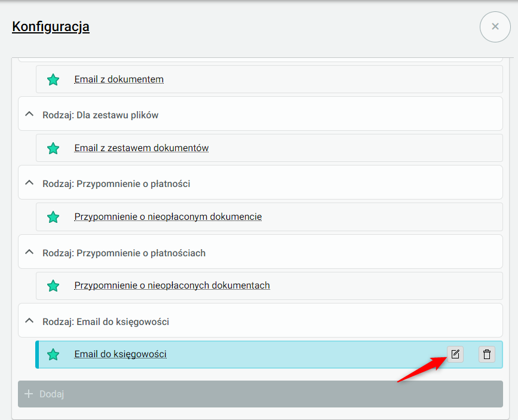Screen dimensions: 518x420
Task: Select 'Rodzaj: Przypomnienie o płatnościach' header text
Action: point(124,253)
